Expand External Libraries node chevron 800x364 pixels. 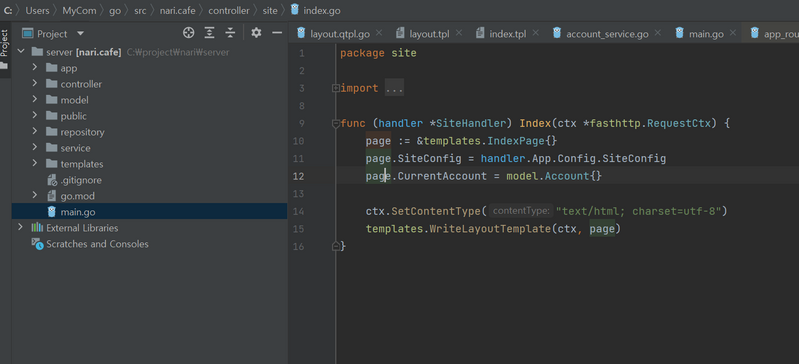[20, 227]
